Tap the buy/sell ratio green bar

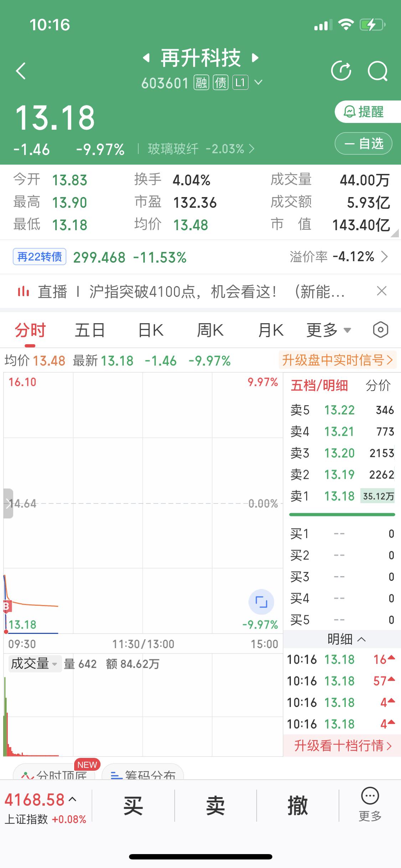(x=342, y=515)
